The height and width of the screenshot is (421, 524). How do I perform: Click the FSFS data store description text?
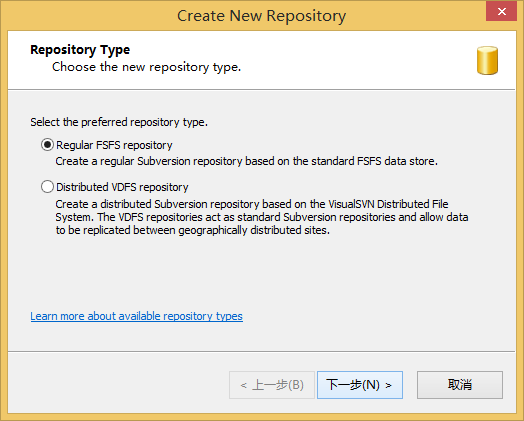pyautogui.click(x=246, y=161)
